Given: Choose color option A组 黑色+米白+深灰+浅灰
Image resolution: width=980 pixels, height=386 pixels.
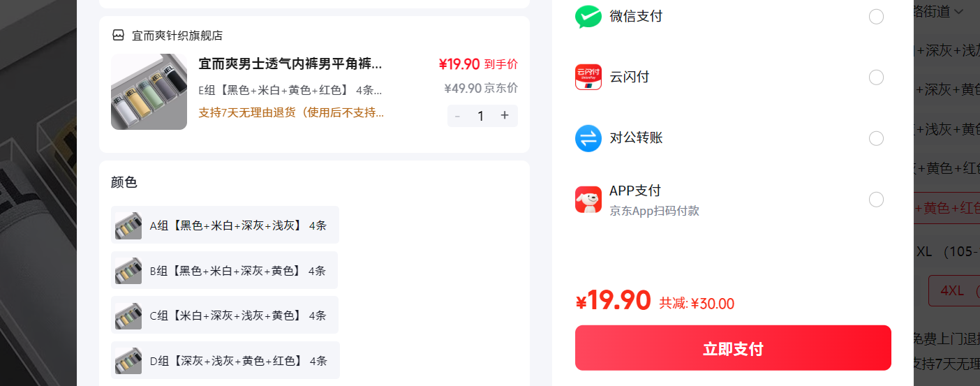Looking at the screenshot, I should click(225, 225).
